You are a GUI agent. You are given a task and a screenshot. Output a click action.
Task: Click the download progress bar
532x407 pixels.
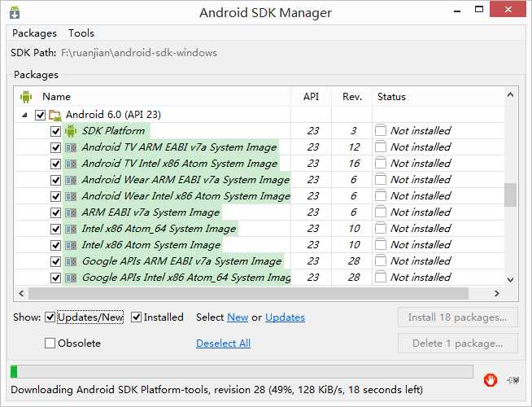(x=242, y=372)
